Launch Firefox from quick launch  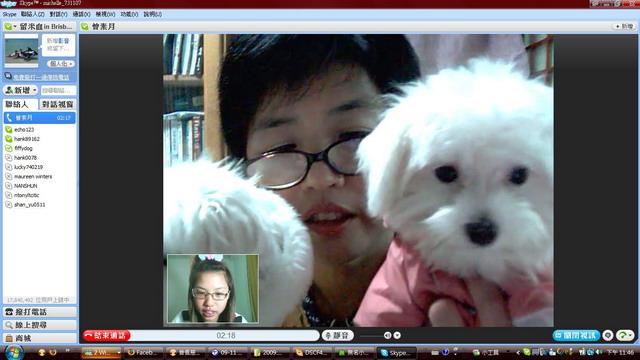coord(52,352)
